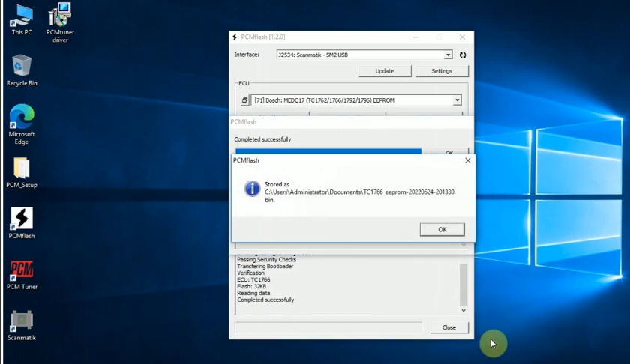Click the PCMflash lightning title bar icon
Screen dimensions: 630x364
[235, 37]
